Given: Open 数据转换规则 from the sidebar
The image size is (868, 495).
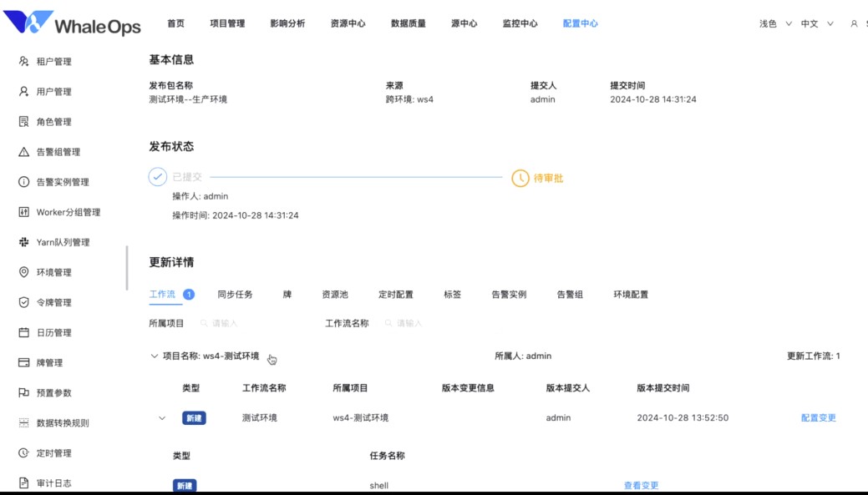Looking at the screenshot, I should pos(60,422).
